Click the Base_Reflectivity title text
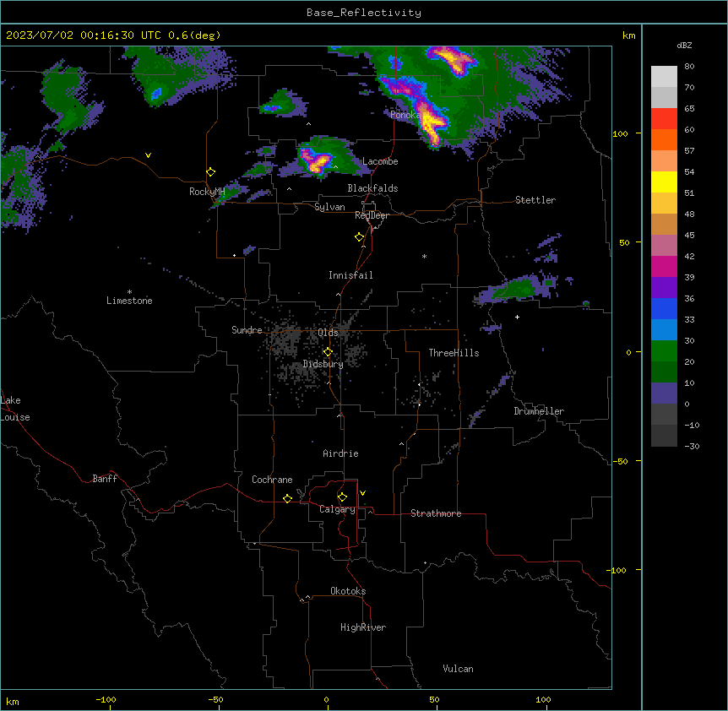The height and width of the screenshot is (711, 728). (364, 13)
